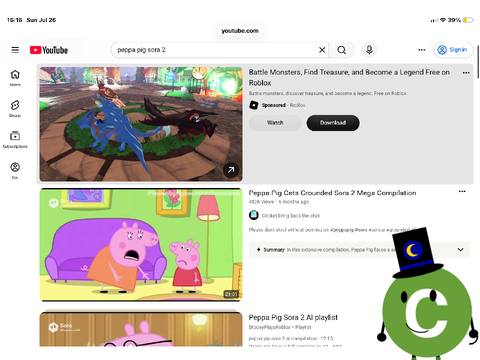The height and width of the screenshot is (360, 480).
Task: Open 'Peppa Pig Sora 2 AI playlist' title
Action: [293, 317]
